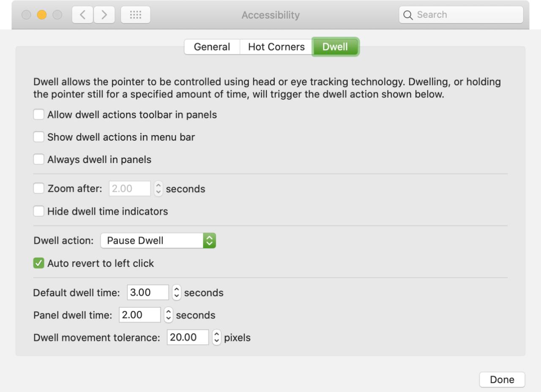Viewport: 541px width, 392px height.
Task: Toggle Always dwell in panels checkbox
Action: (38, 159)
